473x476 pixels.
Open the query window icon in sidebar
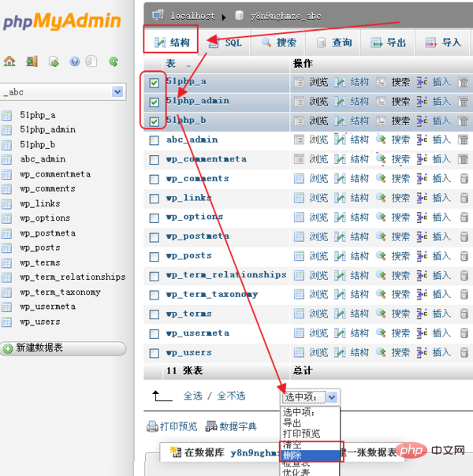[x=54, y=61]
